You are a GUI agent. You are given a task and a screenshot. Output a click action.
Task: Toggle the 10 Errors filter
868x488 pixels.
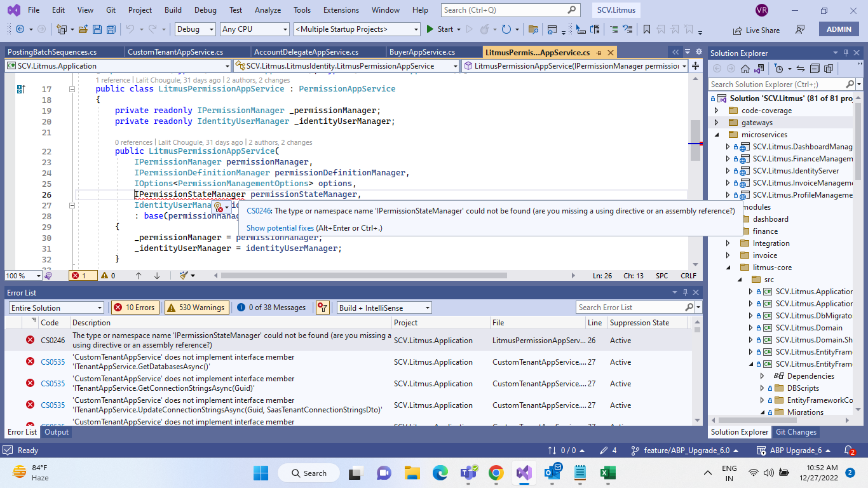pyautogui.click(x=135, y=308)
